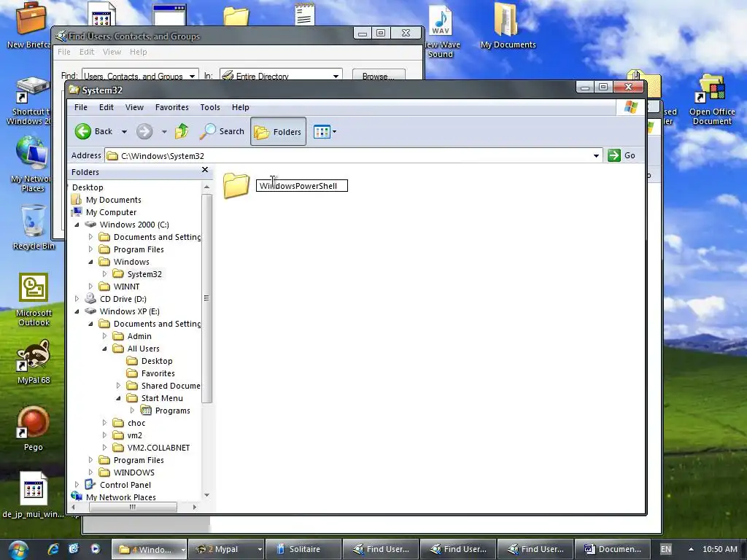
Task: Select the Programs folder in the tree
Action: tap(172, 411)
